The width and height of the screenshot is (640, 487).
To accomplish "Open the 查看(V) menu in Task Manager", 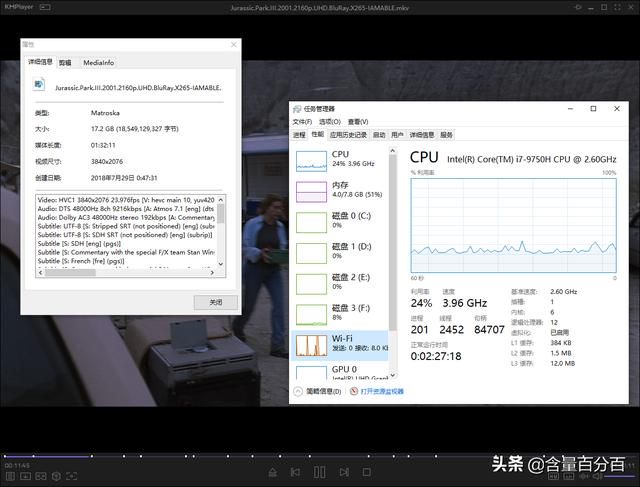I will (x=358, y=122).
